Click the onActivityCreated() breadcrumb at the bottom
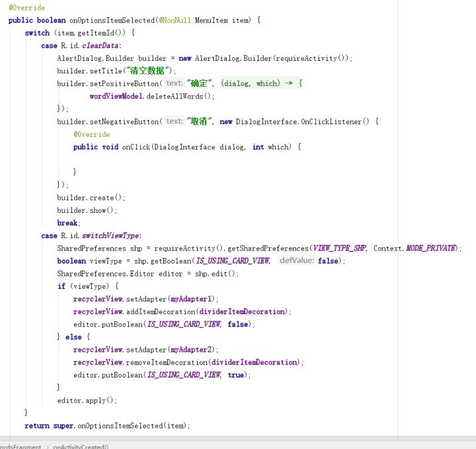The image size is (476, 449). [81, 446]
